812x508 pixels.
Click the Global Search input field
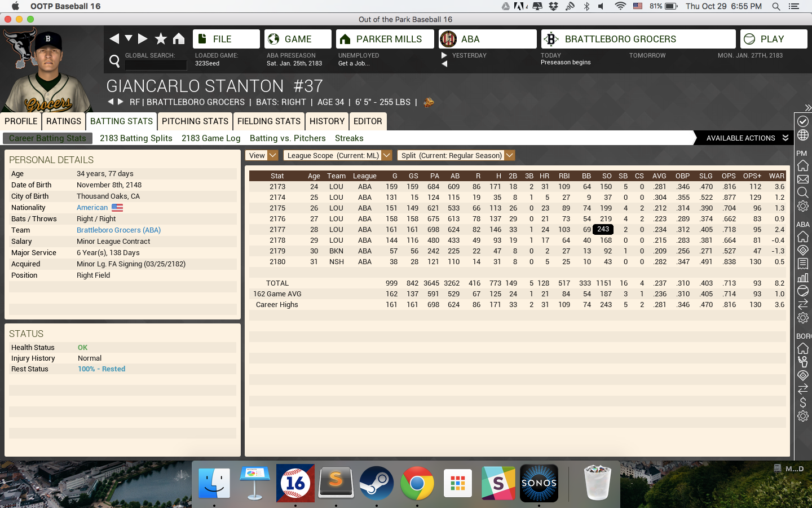coord(156,65)
